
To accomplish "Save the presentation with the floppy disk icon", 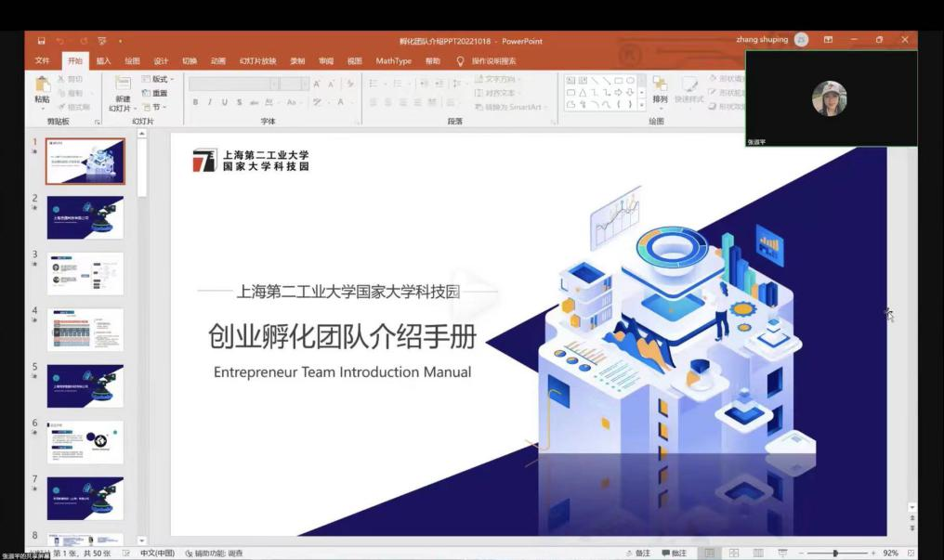I will coord(42,41).
